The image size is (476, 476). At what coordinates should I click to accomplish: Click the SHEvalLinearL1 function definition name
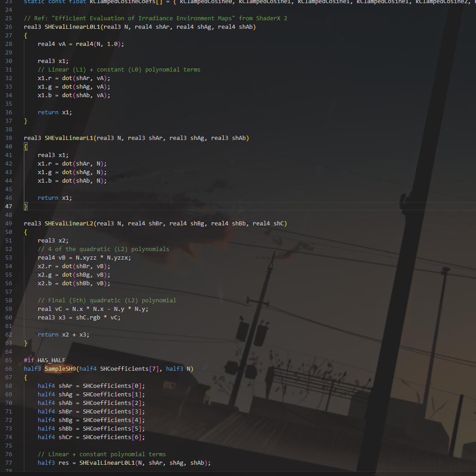tap(69, 138)
